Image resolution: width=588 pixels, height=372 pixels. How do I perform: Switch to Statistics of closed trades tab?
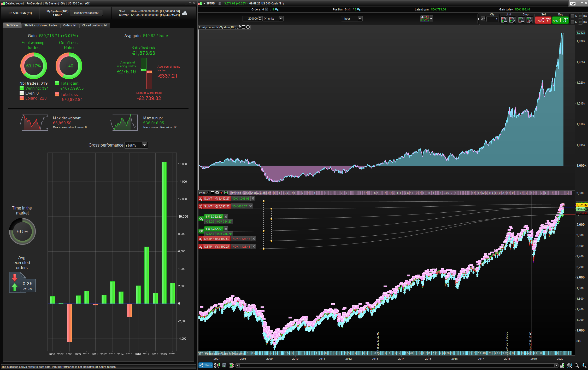click(40, 25)
